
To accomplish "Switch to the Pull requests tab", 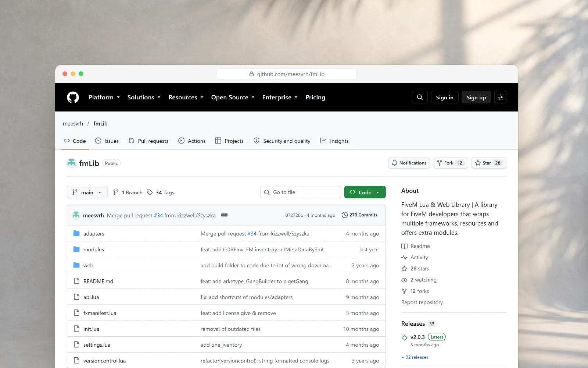I will coord(148,141).
